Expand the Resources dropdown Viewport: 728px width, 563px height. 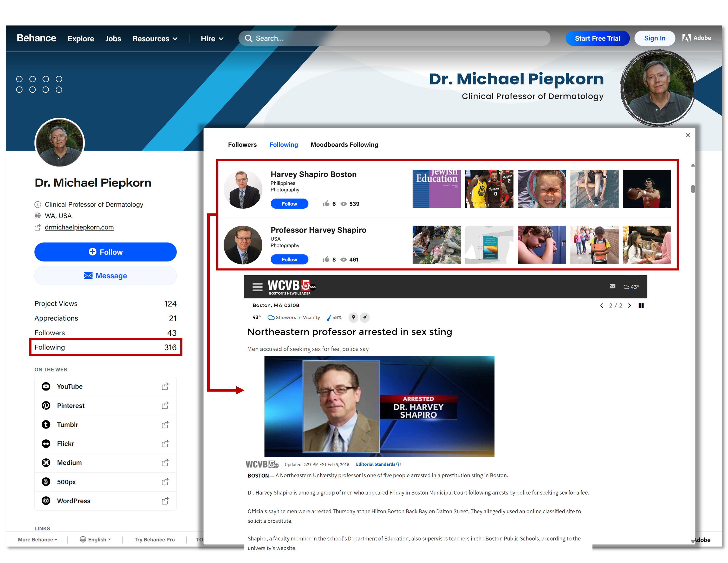155,39
